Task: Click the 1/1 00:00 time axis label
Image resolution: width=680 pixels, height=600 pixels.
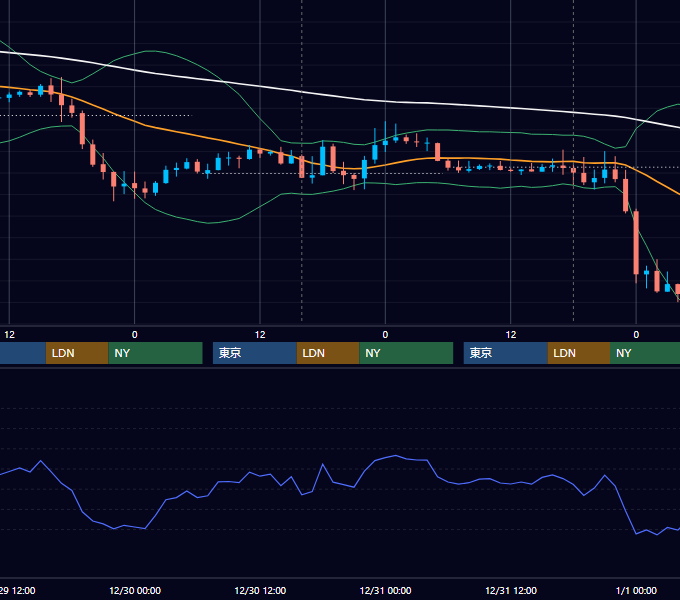Action: click(x=636, y=590)
